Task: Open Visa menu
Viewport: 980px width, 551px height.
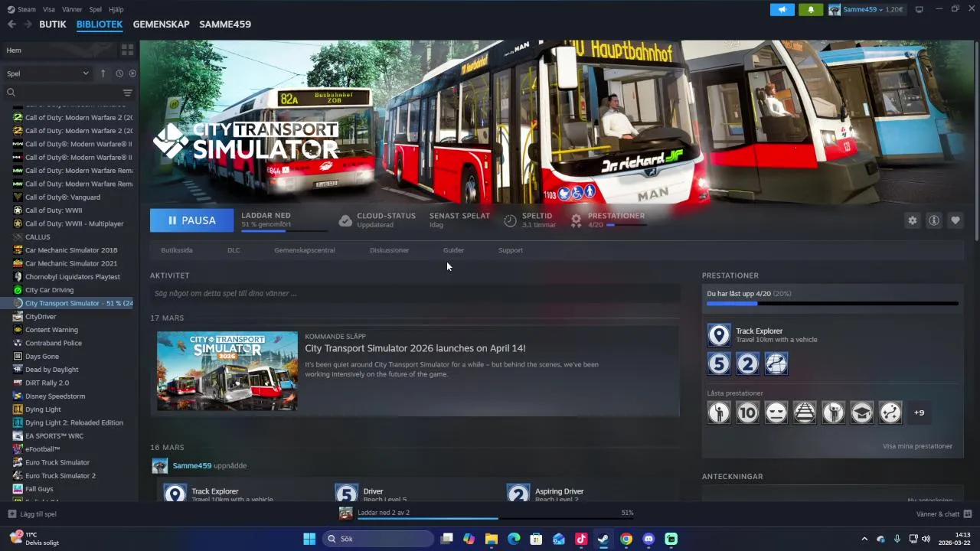Action: [49, 9]
